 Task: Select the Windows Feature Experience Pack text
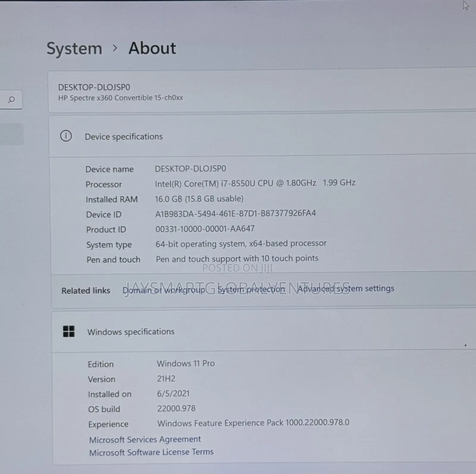point(253,423)
